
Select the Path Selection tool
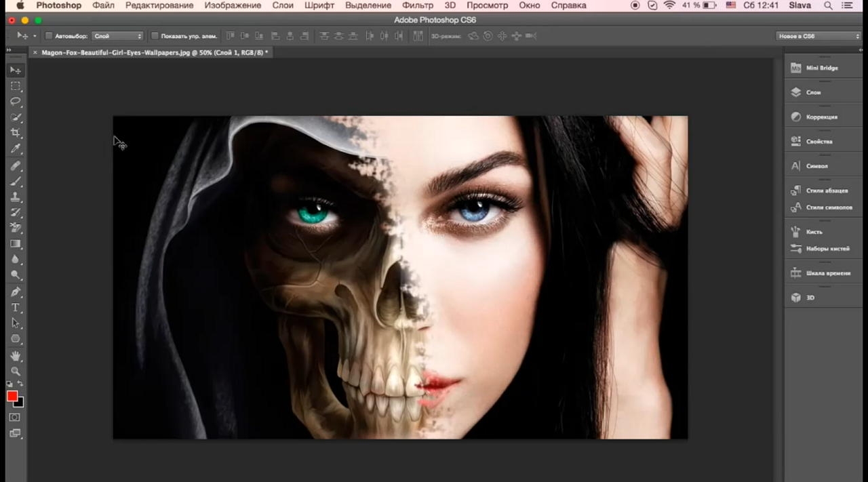pyautogui.click(x=15, y=323)
